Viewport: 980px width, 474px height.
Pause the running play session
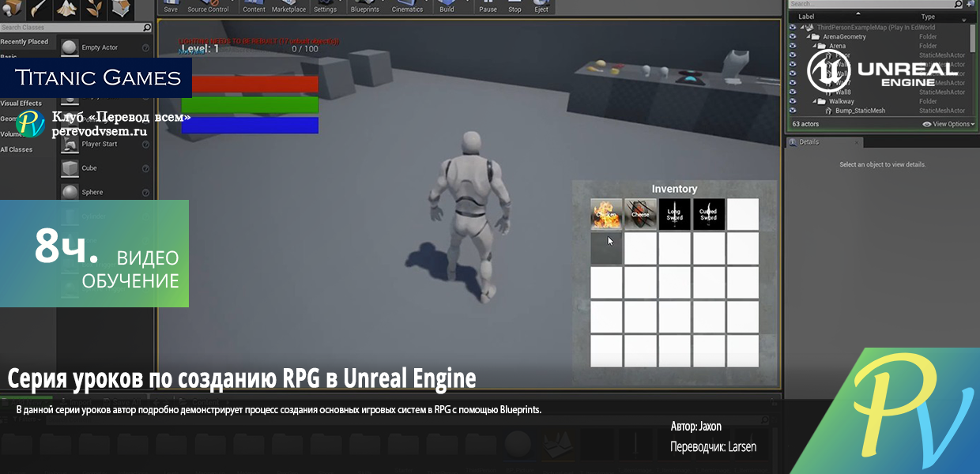(488, 6)
